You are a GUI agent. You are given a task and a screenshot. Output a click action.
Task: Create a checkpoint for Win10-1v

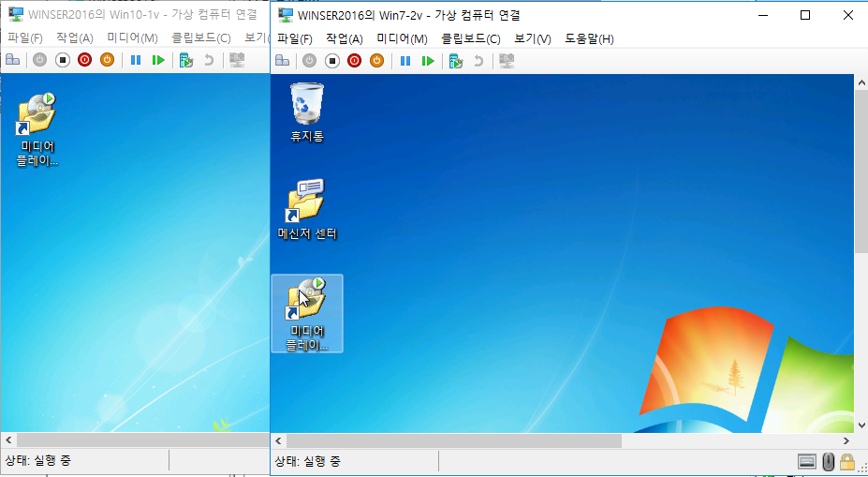point(186,60)
